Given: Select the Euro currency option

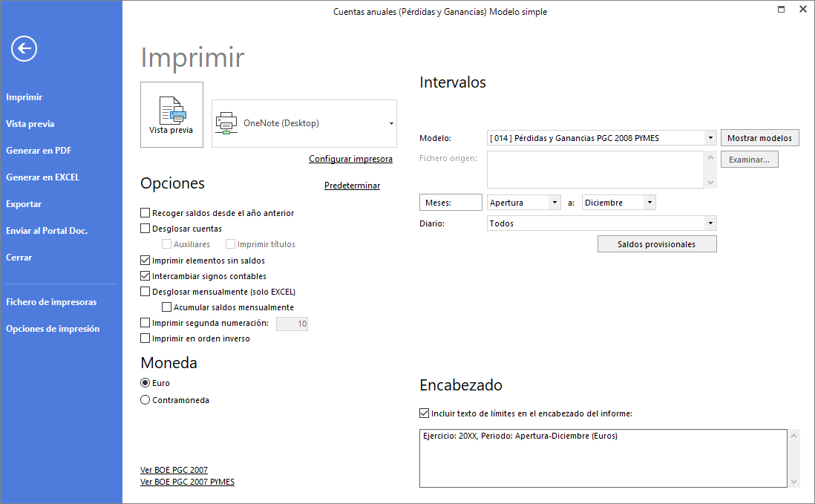Looking at the screenshot, I should click(x=145, y=383).
